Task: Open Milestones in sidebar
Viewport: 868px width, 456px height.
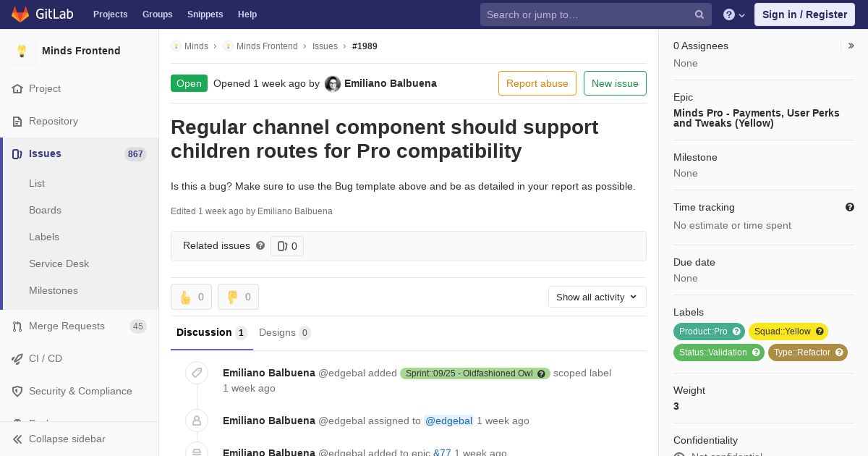Action: coord(54,291)
